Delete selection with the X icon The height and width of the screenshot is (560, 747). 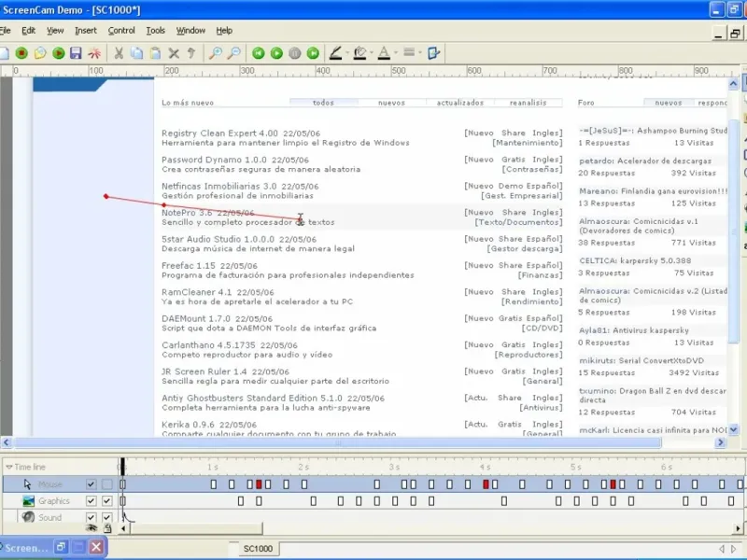(x=174, y=53)
